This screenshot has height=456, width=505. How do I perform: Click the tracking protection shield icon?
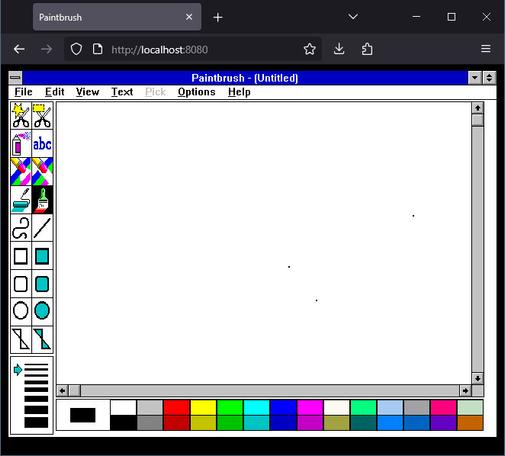[x=76, y=49]
